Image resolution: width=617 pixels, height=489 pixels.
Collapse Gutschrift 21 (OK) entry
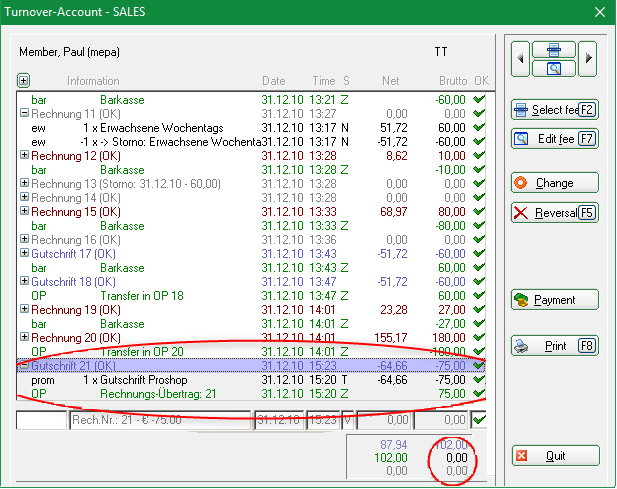[24, 365]
